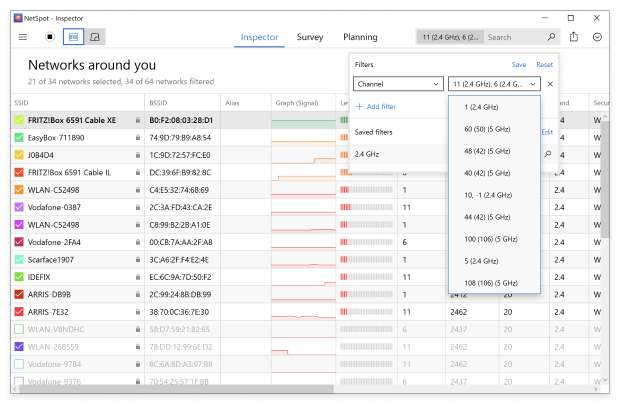Click signal graph for WLAN-268559
This screenshot has height=404, width=620.
(303, 347)
